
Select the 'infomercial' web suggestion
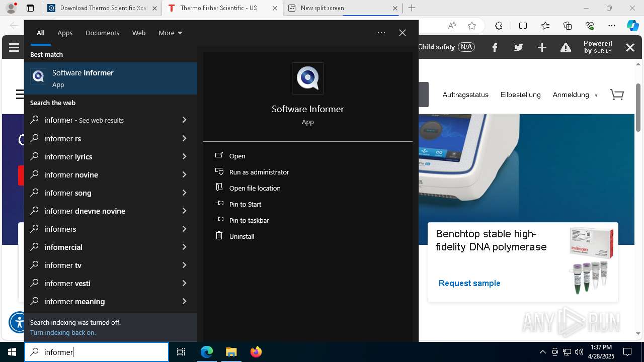pos(111,247)
